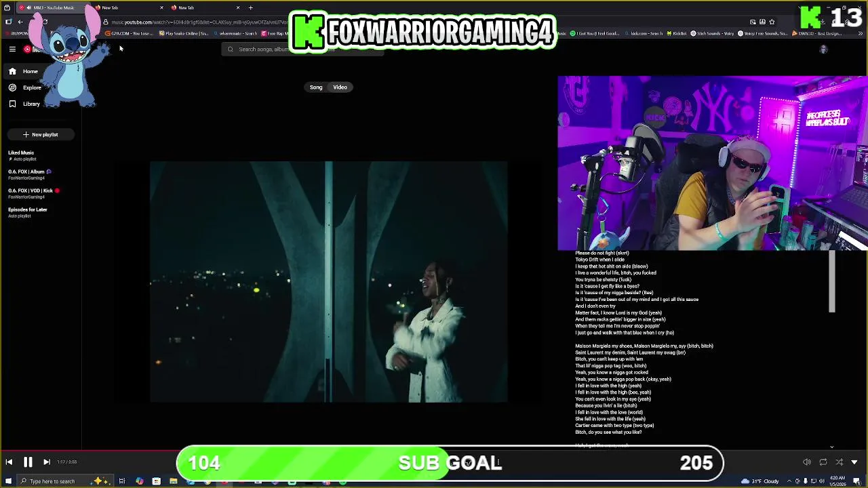Open the Free Rap bookmark
Image resolution: width=868 pixels, height=488 pixels.
point(275,33)
